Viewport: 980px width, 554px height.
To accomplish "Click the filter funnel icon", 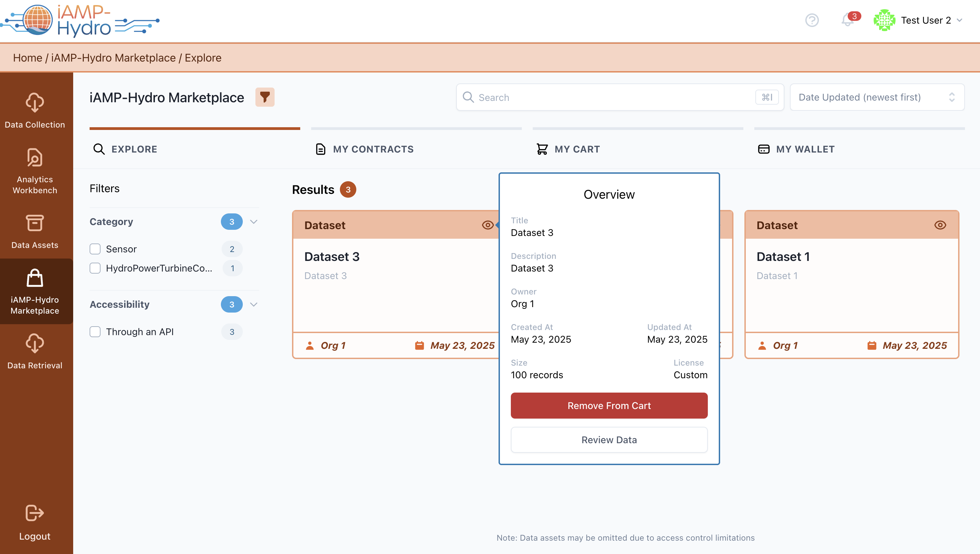I will [265, 97].
